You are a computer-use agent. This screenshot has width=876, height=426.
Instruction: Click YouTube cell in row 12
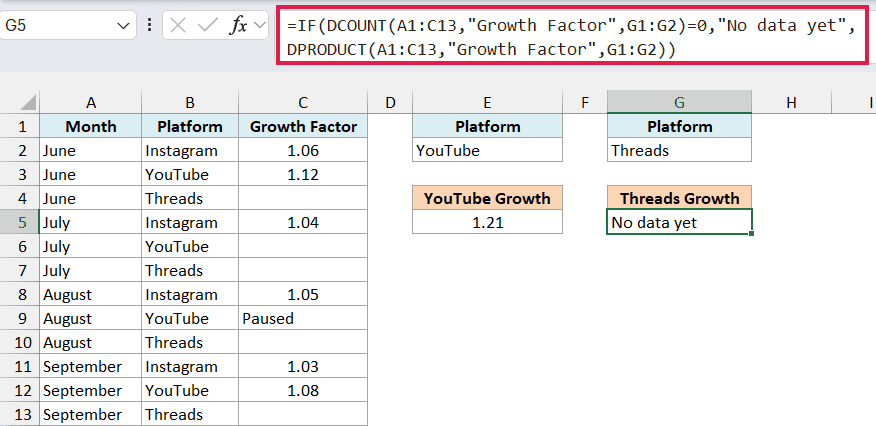tap(190, 391)
